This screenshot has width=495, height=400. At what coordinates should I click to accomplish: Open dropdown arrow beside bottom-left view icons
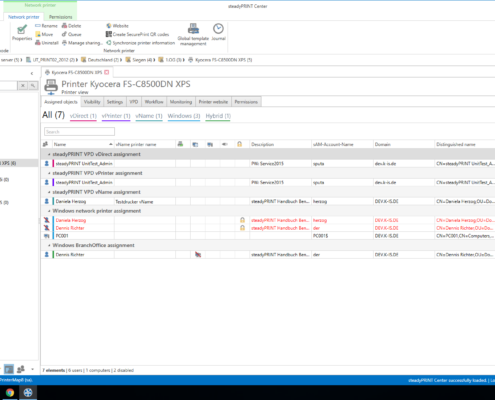[x=32, y=369]
